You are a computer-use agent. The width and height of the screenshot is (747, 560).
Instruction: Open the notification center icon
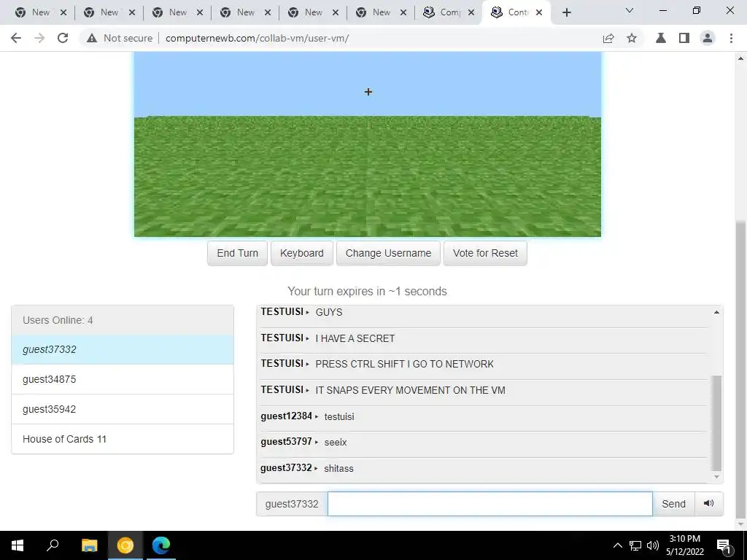point(724,545)
